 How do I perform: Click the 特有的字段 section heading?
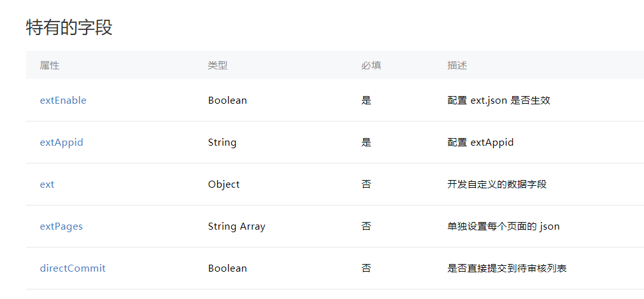tap(69, 28)
